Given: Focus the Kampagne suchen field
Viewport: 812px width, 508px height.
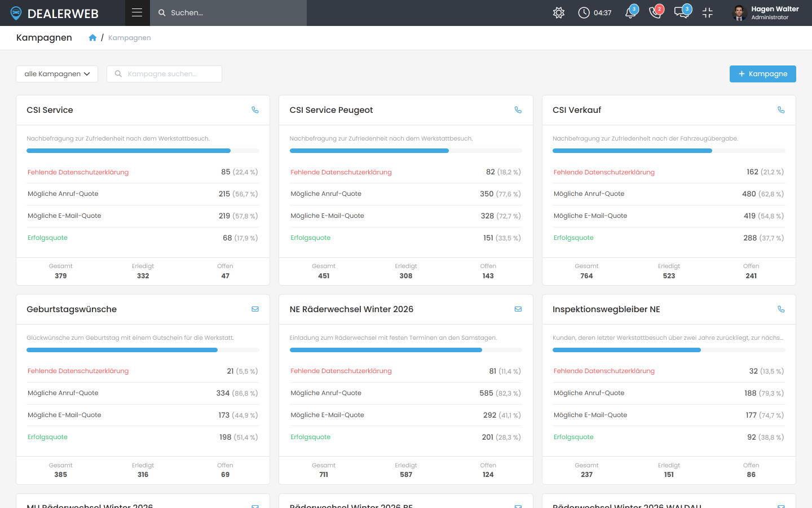Looking at the screenshot, I should 164,74.
